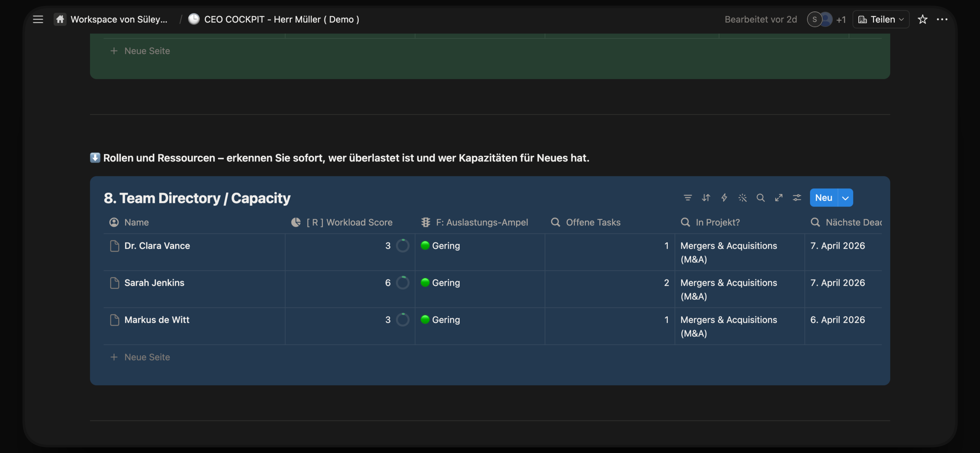Image resolution: width=980 pixels, height=453 pixels.
Task: Open Sarah Jenkins page icon
Action: click(114, 283)
